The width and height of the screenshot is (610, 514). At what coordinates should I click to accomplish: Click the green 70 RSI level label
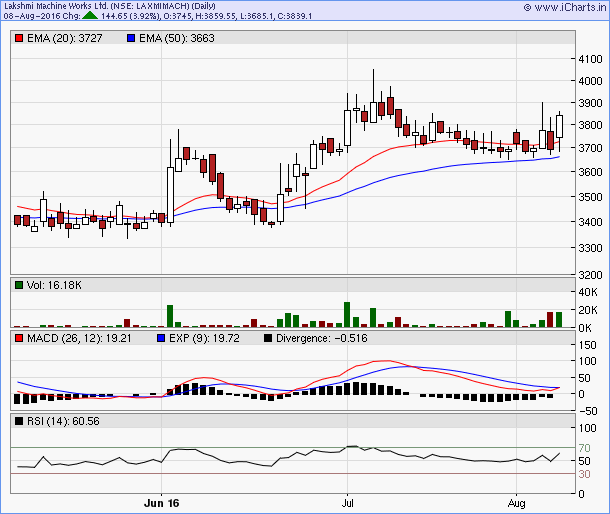point(584,448)
